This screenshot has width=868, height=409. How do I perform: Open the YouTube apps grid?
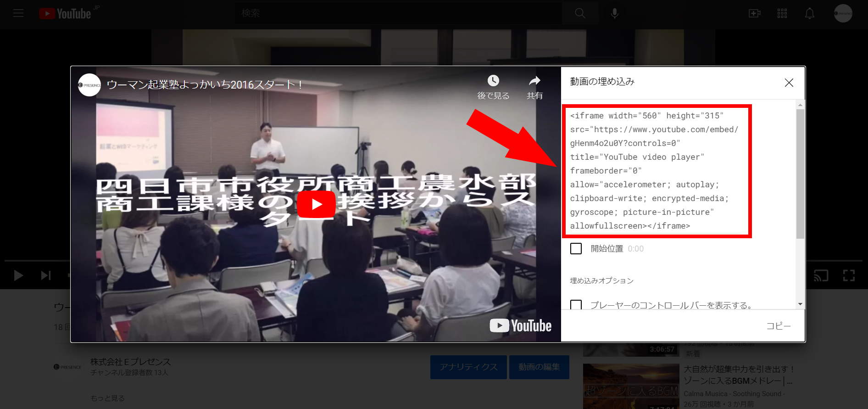[782, 13]
